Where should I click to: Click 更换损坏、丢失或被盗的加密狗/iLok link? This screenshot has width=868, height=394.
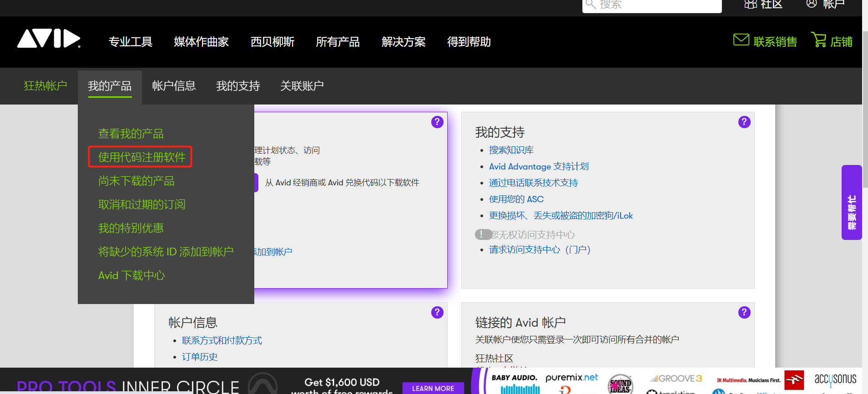(x=561, y=215)
